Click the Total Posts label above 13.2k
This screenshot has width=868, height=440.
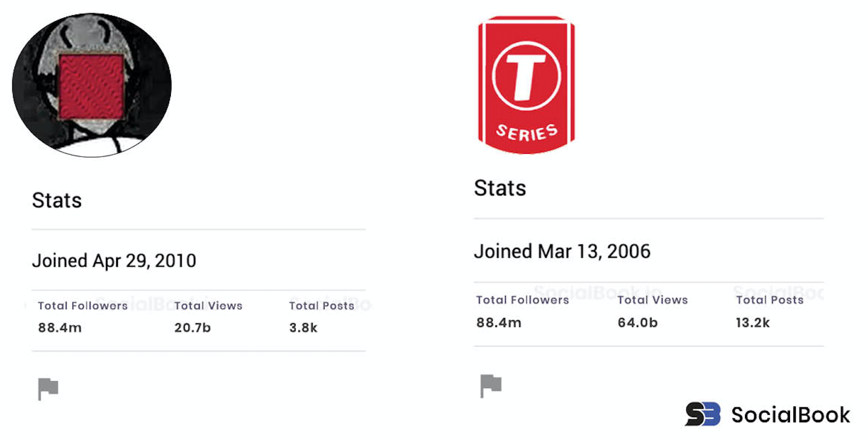[x=769, y=300]
